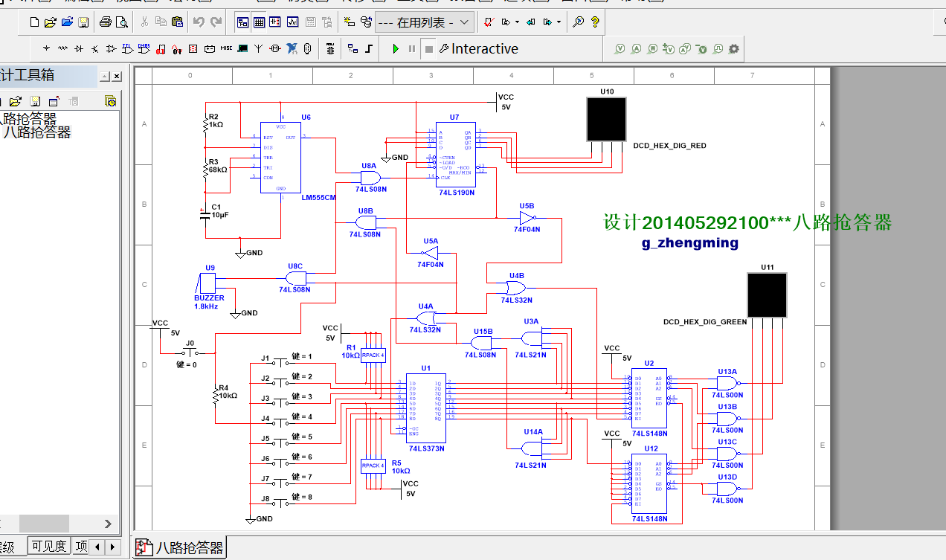Open the Grapher view
This screenshot has width=946, height=560.
[x=292, y=22]
